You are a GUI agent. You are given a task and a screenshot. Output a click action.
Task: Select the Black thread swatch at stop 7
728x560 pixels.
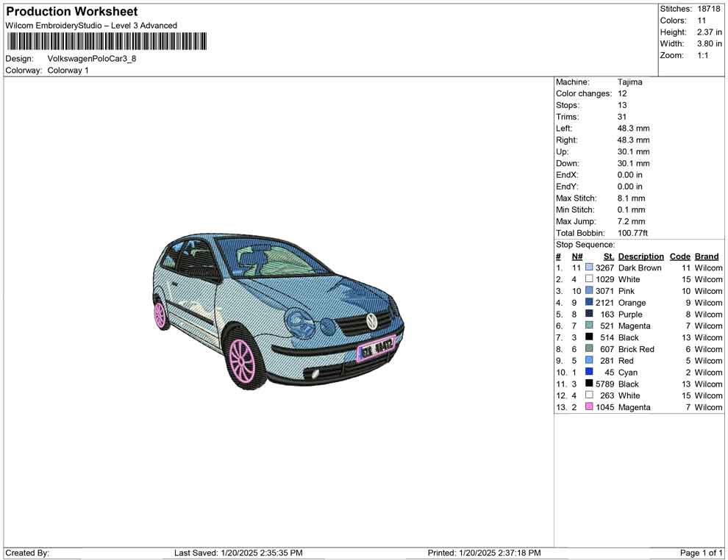click(588, 337)
